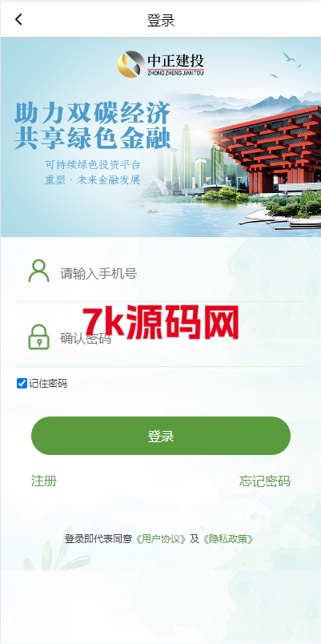The height and width of the screenshot is (644, 321).
Task: Click the 助力双碳经济 banner headline
Action: pyautogui.click(x=92, y=114)
